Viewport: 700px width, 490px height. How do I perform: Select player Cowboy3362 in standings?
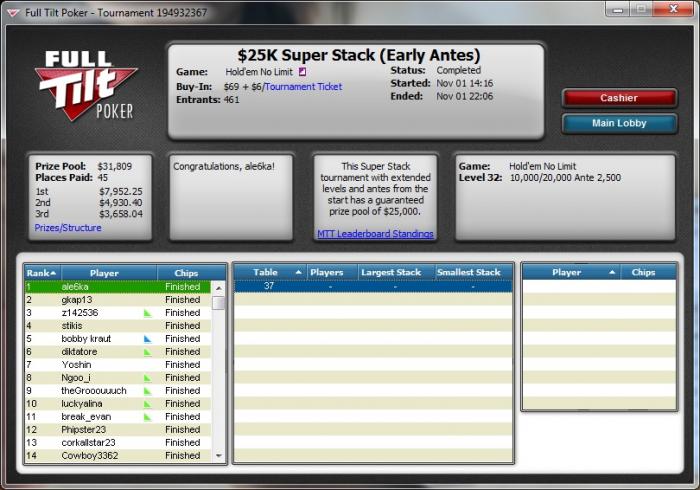click(118, 455)
